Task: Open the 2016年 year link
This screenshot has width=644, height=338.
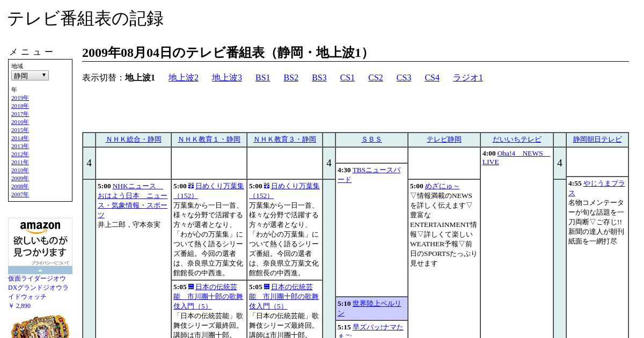Action: pos(20,122)
